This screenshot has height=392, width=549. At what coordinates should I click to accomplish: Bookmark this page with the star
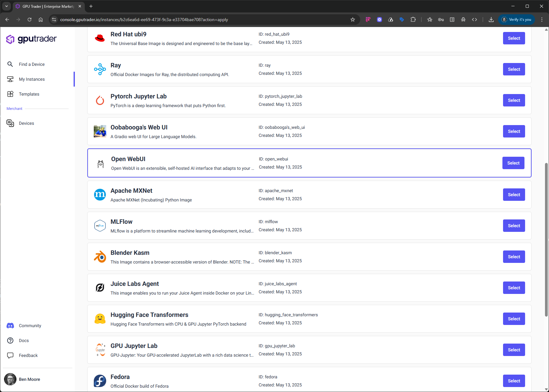click(x=353, y=20)
